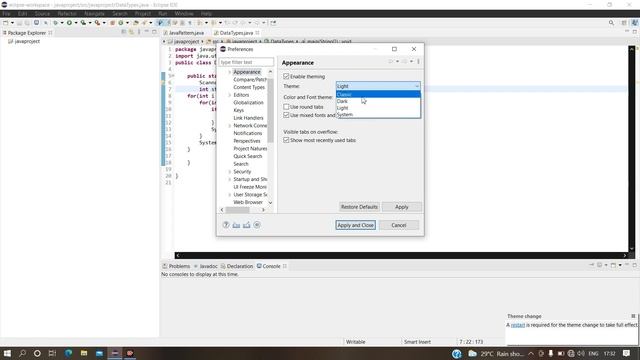Click the Apply button

[x=402, y=207]
